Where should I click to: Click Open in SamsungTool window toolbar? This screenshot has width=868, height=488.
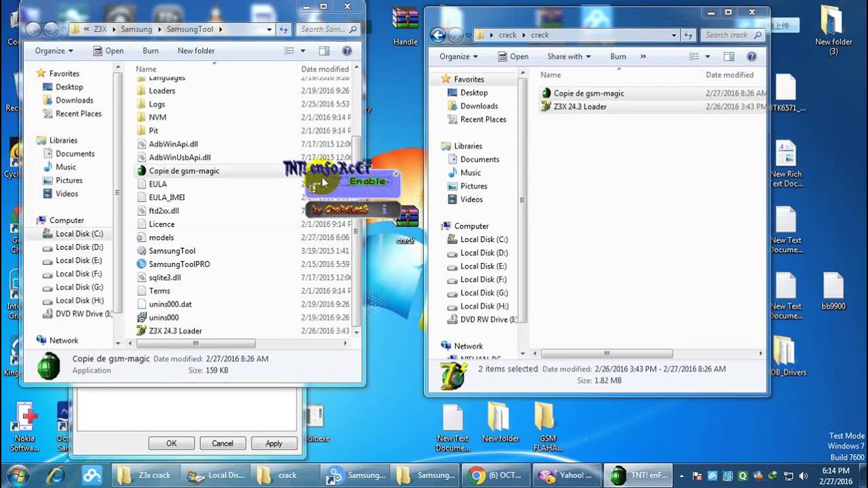click(x=108, y=51)
